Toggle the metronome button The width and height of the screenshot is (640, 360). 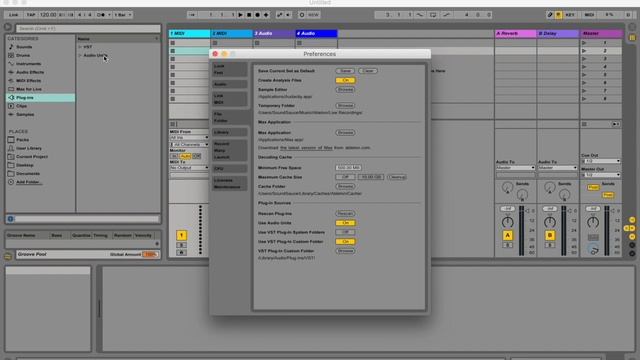point(101,15)
